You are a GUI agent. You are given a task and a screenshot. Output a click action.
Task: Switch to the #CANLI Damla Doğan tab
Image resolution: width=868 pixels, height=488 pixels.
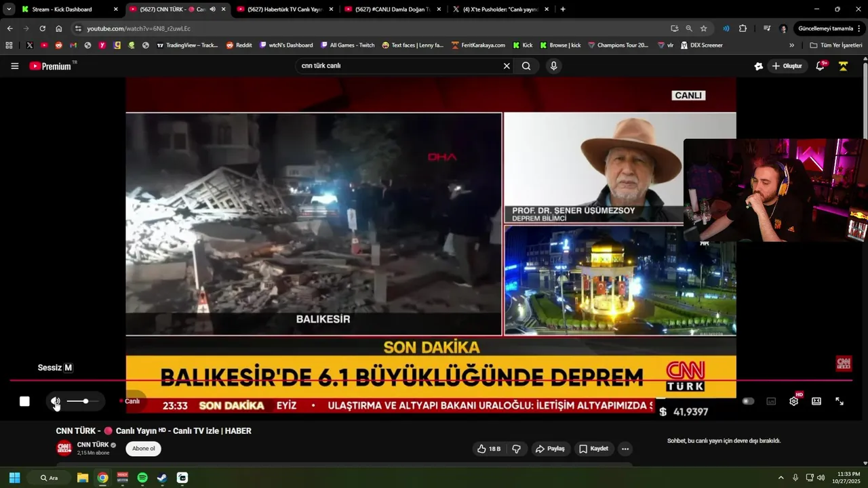391,9
